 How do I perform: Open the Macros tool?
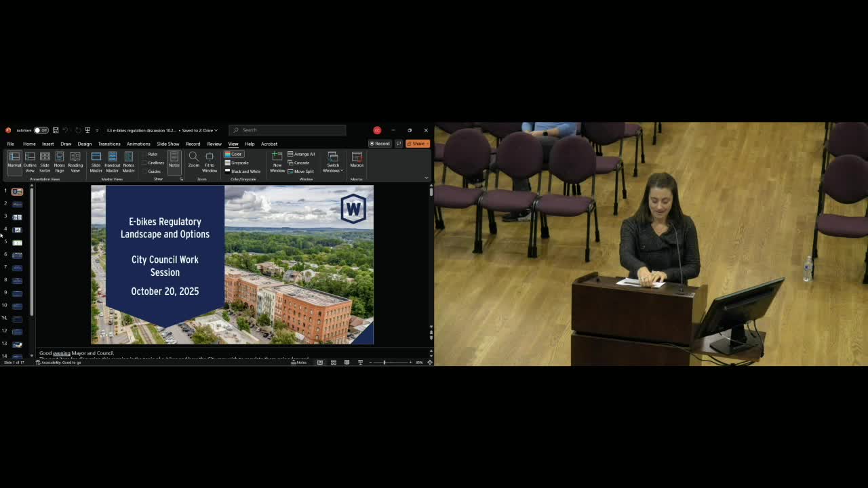[357, 160]
